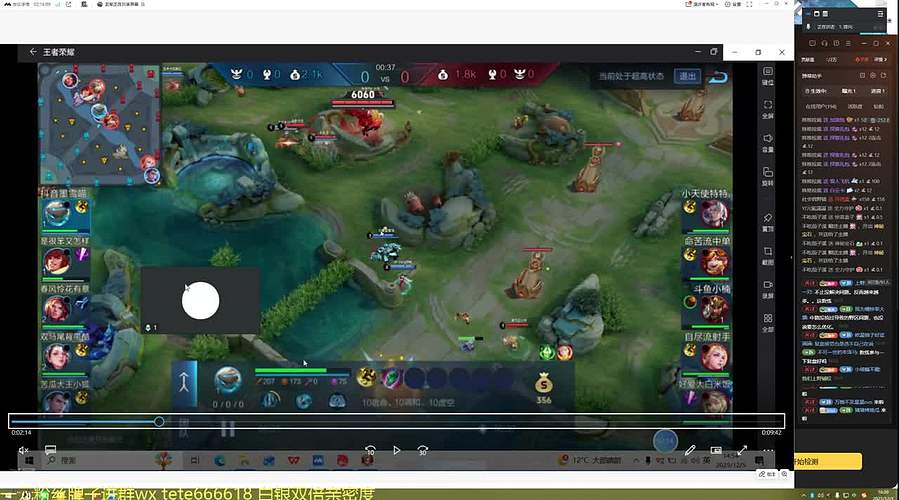The image size is (899, 500).
Task: Expand the video to fullscreen
Action: (x=742, y=450)
